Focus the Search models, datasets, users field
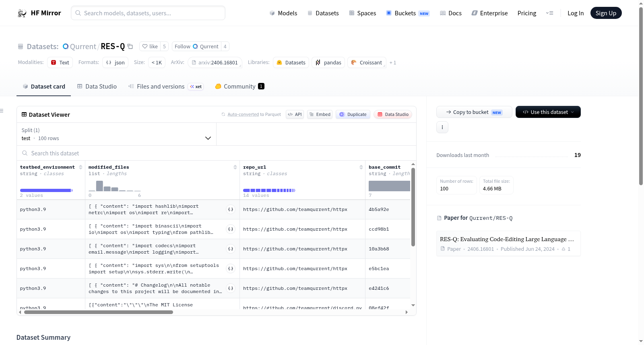Image resolution: width=644 pixels, height=345 pixels. [148, 13]
